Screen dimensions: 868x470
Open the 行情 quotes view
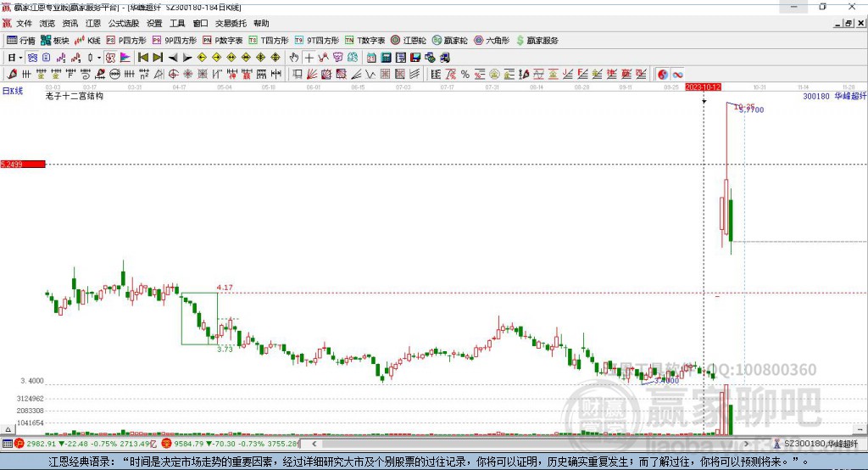tap(21, 40)
